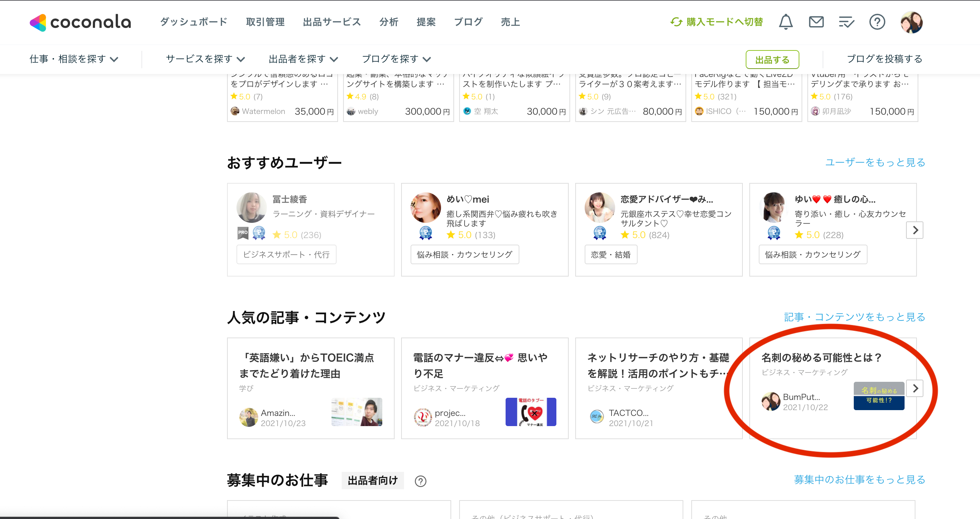Image resolution: width=980 pixels, height=519 pixels.
Task: Open the 売上 menu item
Action: tap(510, 22)
